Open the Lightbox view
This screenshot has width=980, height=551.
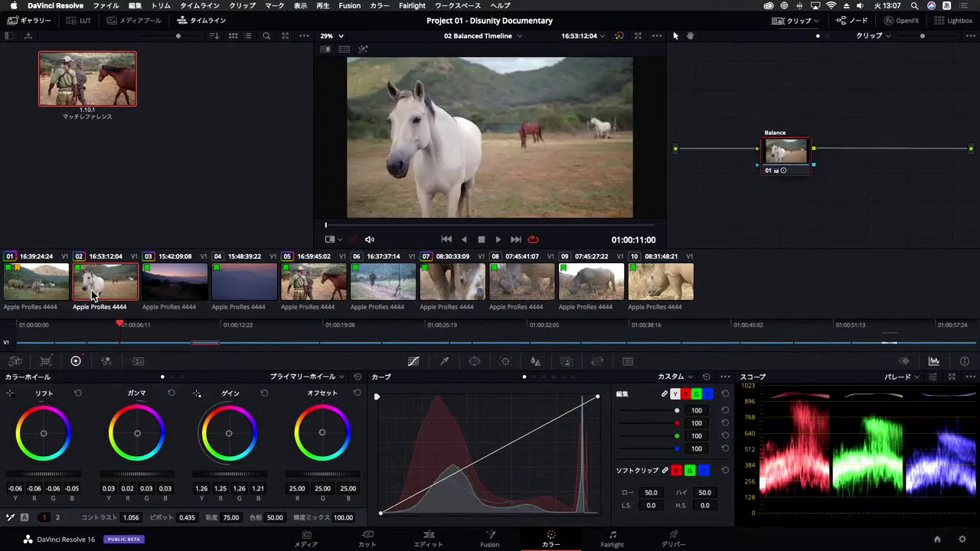tap(954, 21)
